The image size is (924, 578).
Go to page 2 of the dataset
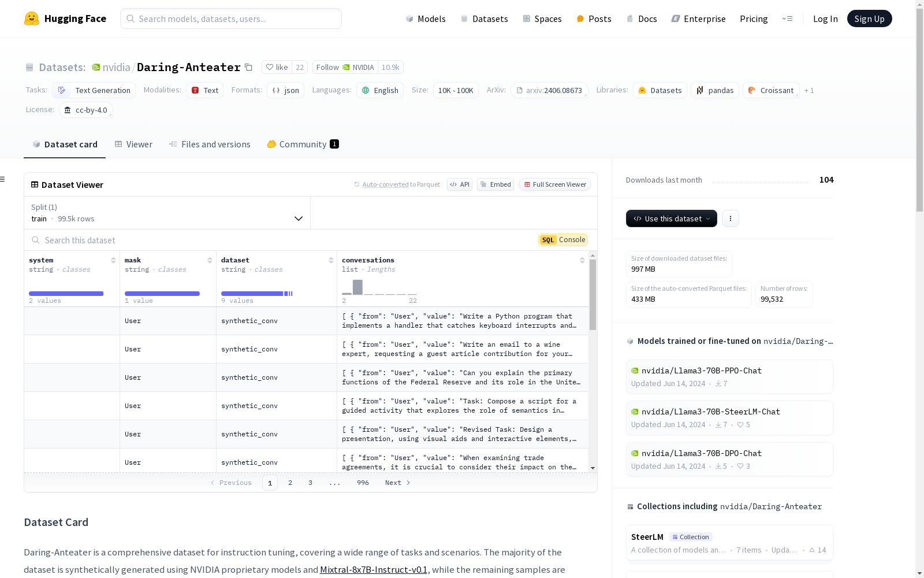[290, 483]
